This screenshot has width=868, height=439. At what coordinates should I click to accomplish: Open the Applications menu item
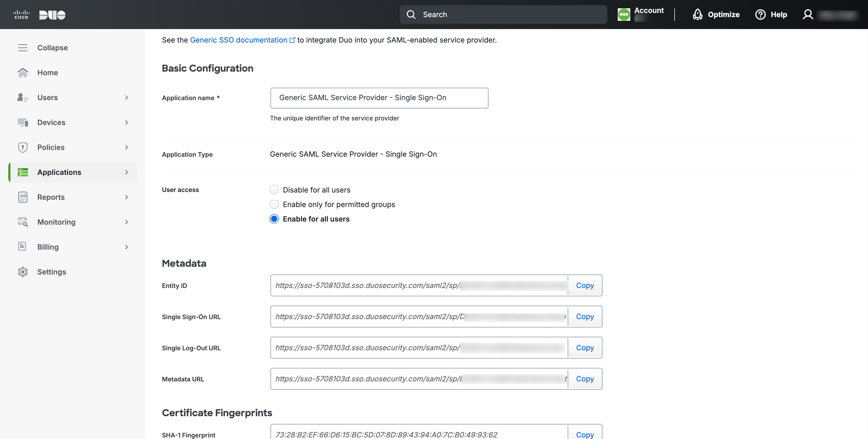[59, 172]
